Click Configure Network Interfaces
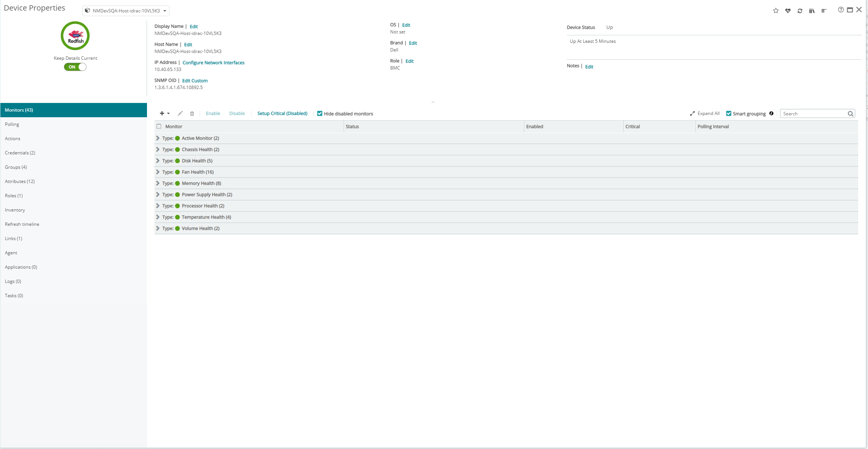The image size is (868, 449). tap(213, 62)
